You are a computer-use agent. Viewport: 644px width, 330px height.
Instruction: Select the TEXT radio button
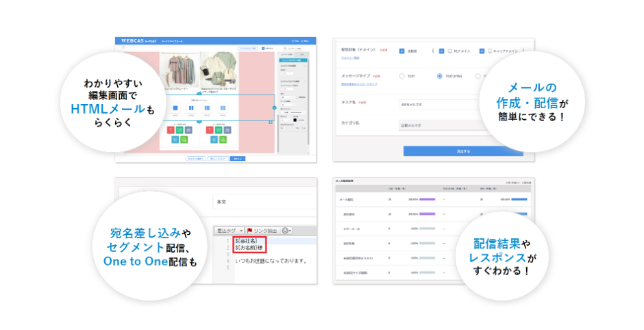point(401,76)
